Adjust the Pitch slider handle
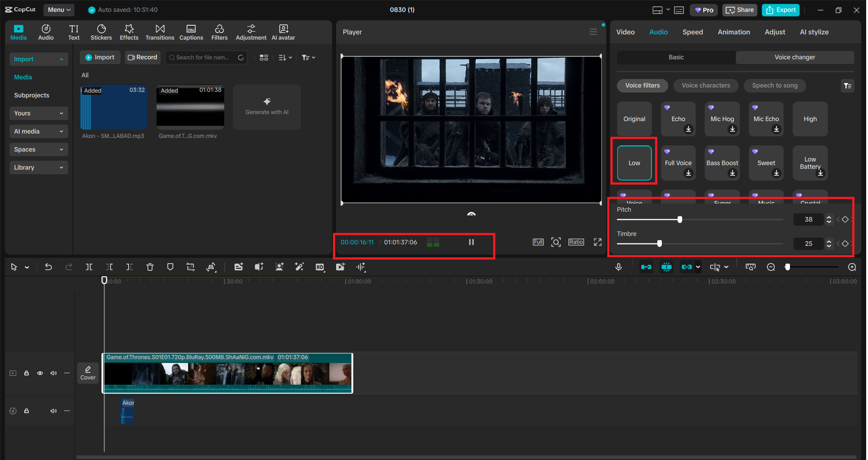Screen dimensions: 868x460 (x=680, y=220)
